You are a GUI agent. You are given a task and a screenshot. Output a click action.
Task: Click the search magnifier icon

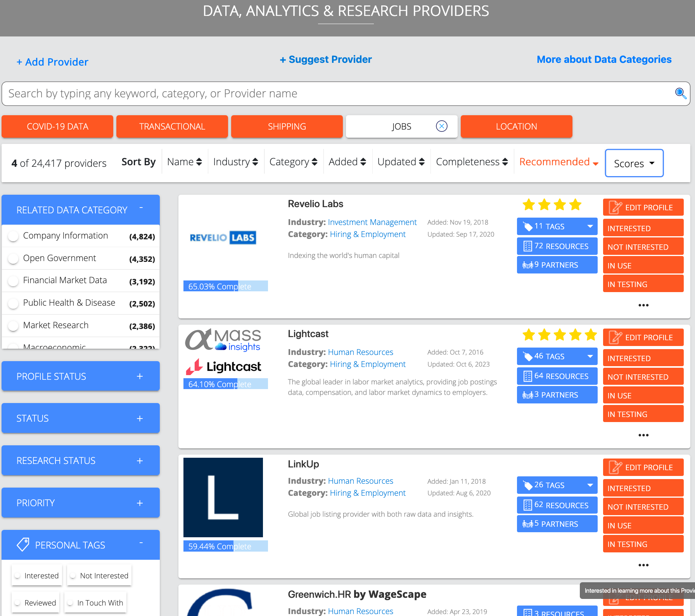click(x=680, y=93)
